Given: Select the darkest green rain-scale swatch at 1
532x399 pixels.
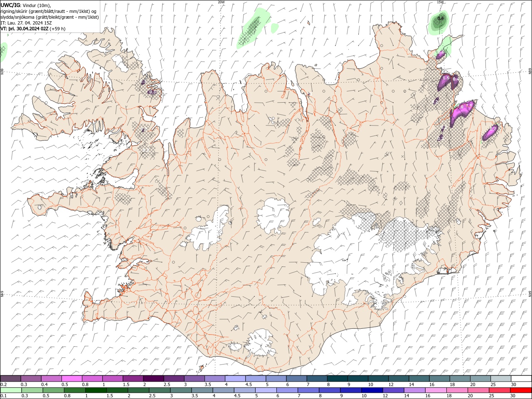Looking at the screenshot, I should click(x=96, y=390).
